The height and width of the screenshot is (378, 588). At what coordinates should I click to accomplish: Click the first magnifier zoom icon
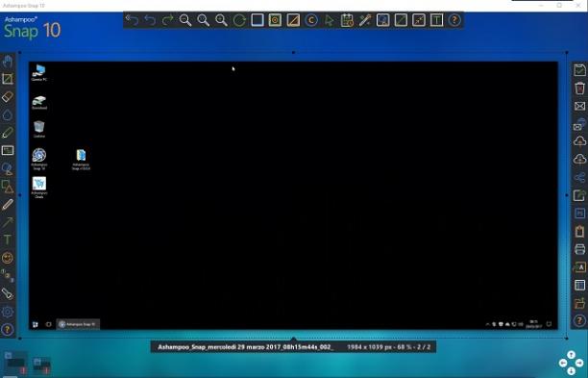click(185, 20)
